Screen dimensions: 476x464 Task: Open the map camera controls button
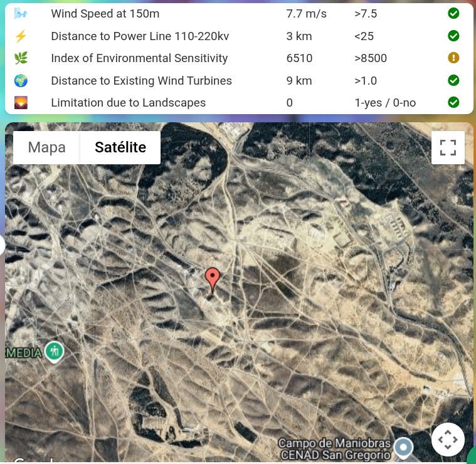coord(448,440)
